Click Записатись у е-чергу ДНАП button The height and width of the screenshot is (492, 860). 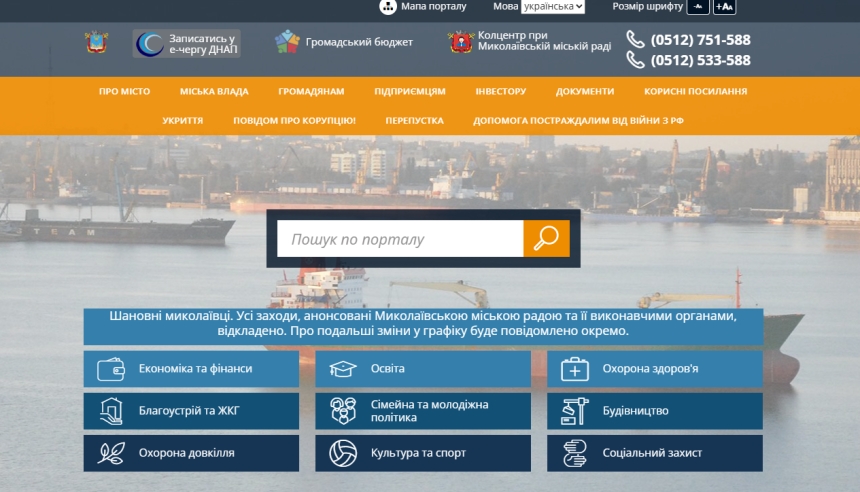(x=186, y=43)
